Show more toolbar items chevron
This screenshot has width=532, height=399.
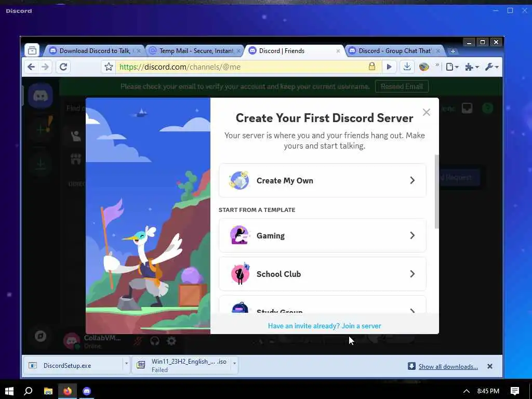[437, 65]
